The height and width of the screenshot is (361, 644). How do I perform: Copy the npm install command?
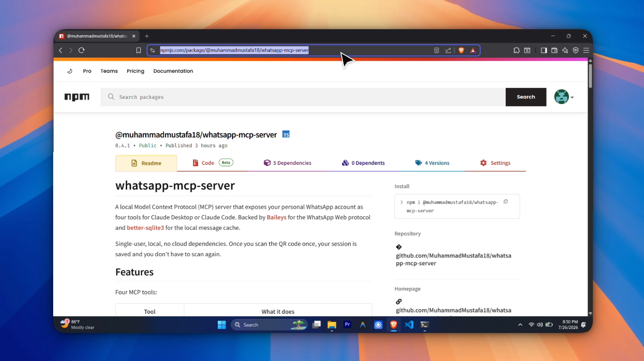[506, 202]
